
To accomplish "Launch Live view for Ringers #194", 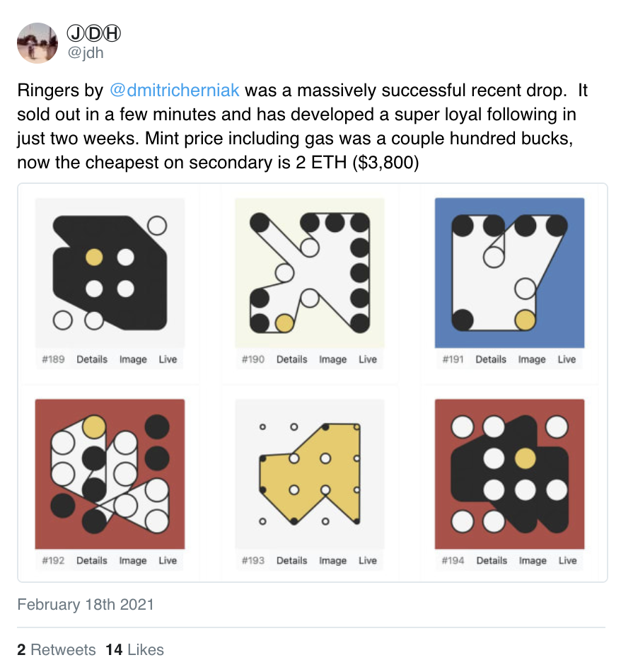I will click(567, 560).
